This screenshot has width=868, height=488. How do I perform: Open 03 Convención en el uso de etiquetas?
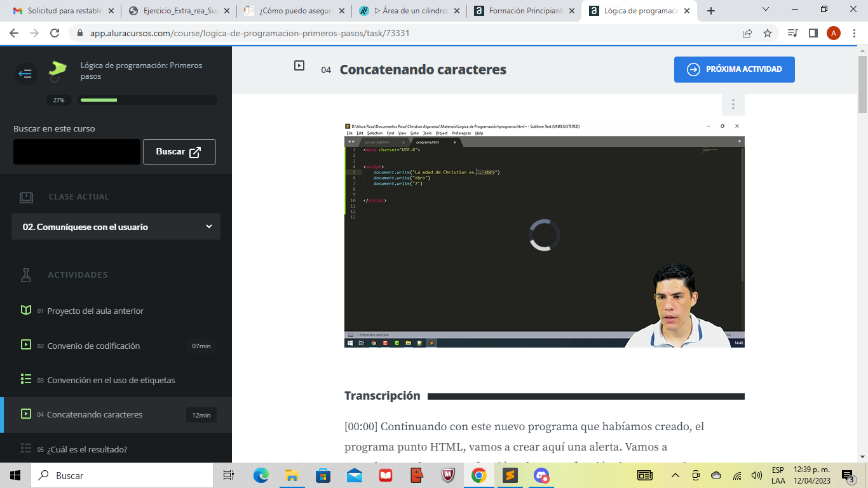[x=111, y=380]
